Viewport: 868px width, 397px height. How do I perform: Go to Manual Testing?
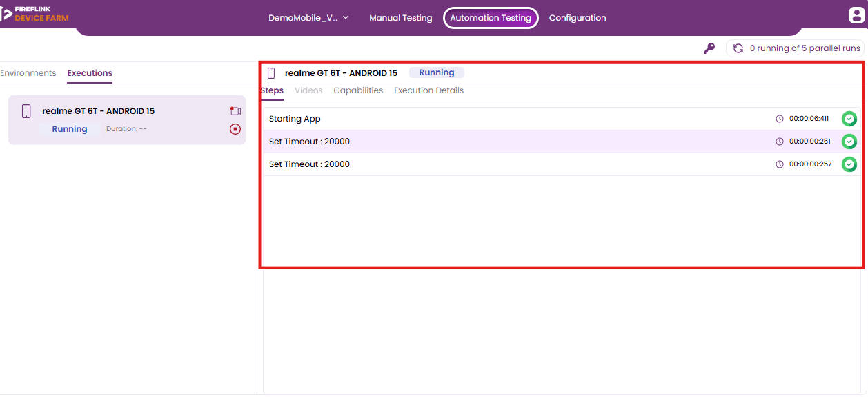[x=400, y=18]
